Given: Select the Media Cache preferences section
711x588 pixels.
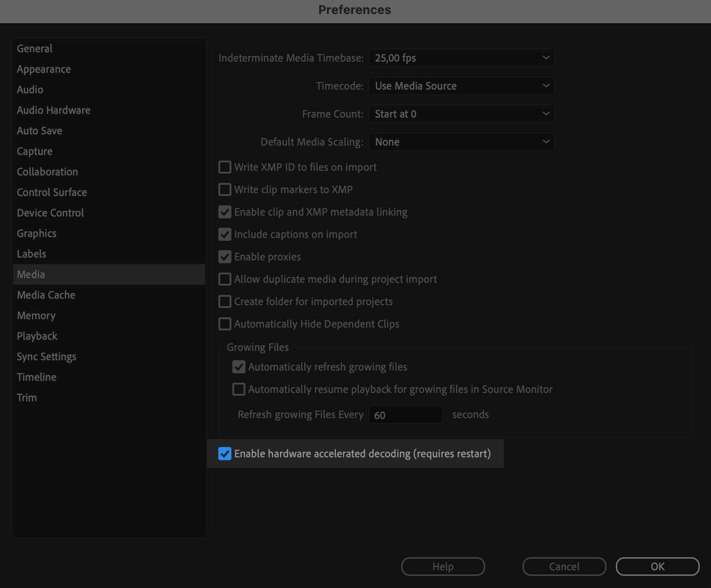Looking at the screenshot, I should pos(46,295).
